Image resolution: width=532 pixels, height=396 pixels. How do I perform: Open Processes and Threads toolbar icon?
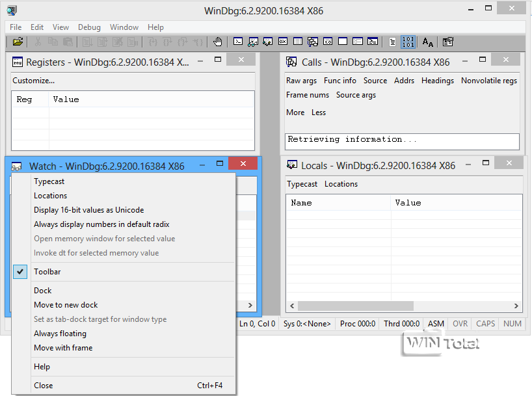point(358,42)
